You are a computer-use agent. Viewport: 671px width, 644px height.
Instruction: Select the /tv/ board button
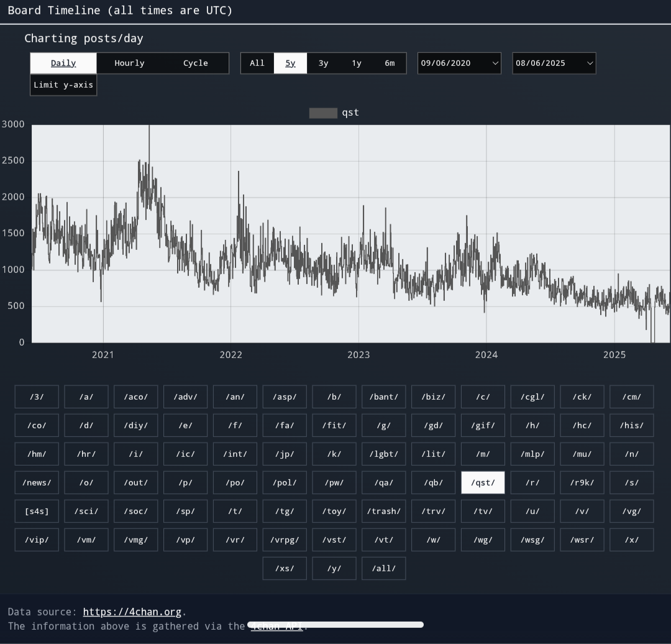483,511
